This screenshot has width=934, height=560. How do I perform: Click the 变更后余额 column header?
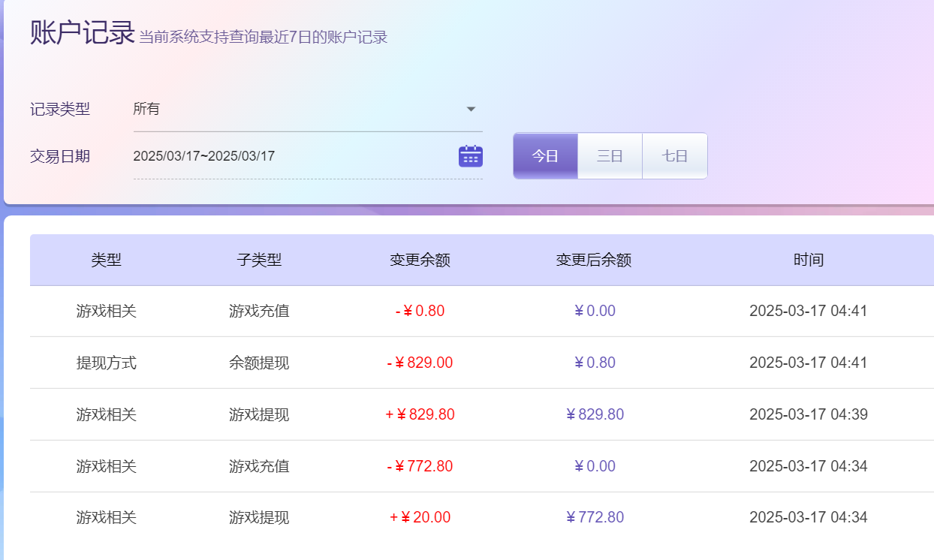coord(593,260)
